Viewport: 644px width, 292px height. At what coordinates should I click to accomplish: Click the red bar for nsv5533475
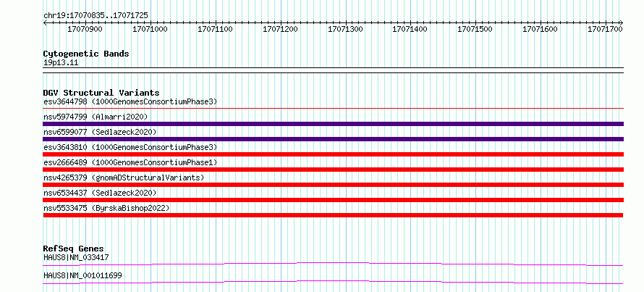(333, 215)
